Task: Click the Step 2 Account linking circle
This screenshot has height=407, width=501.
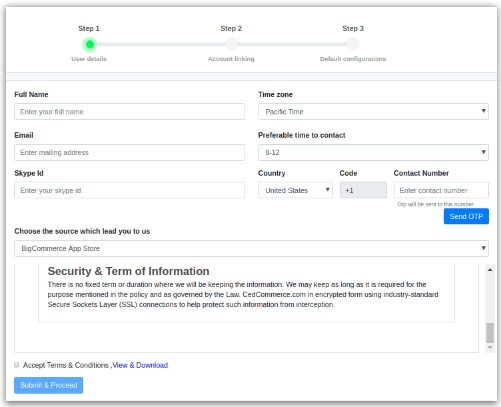Action: point(231,44)
